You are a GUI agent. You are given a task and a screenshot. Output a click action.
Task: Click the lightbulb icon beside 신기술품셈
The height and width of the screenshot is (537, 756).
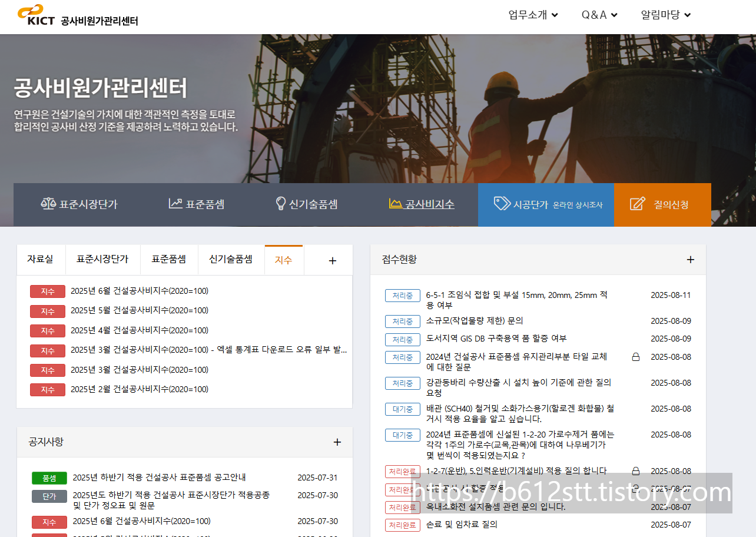(281, 204)
